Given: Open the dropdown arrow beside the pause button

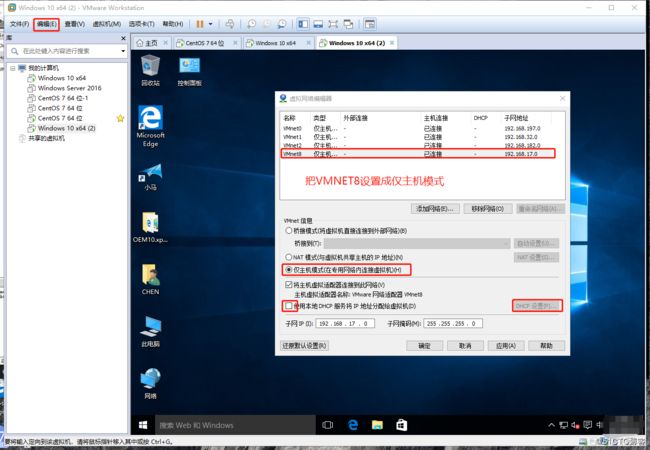Looking at the screenshot, I should 211,24.
